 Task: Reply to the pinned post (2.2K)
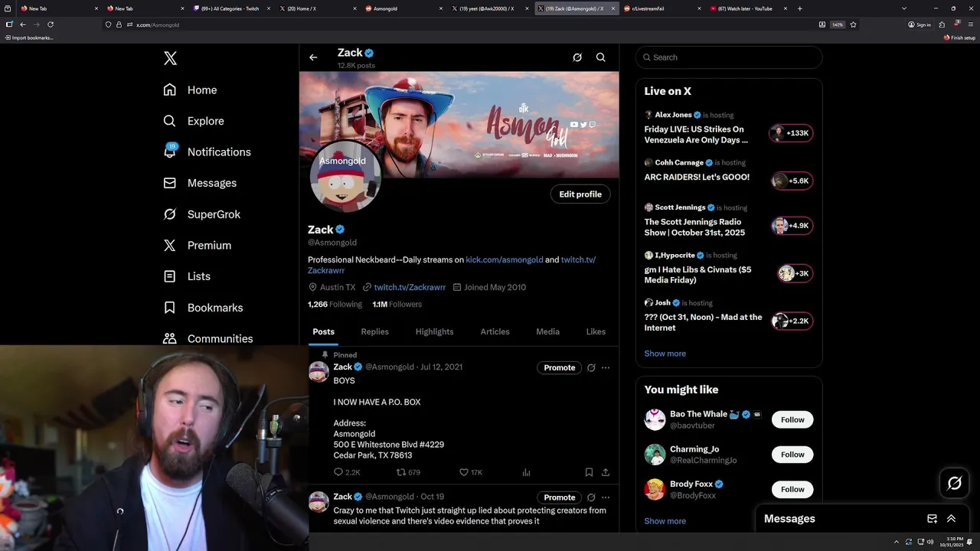[347, 473]
